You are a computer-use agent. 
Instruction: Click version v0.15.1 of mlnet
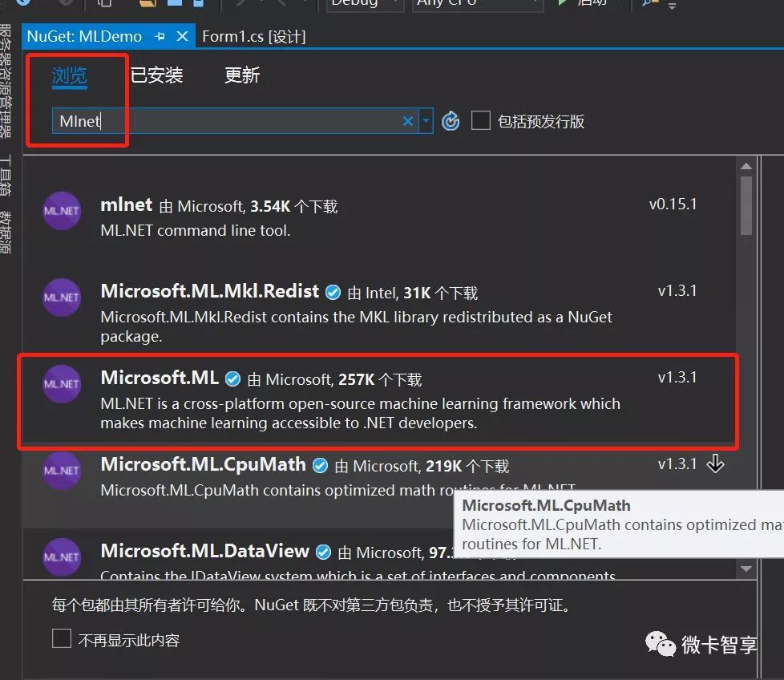coord(673,204)
